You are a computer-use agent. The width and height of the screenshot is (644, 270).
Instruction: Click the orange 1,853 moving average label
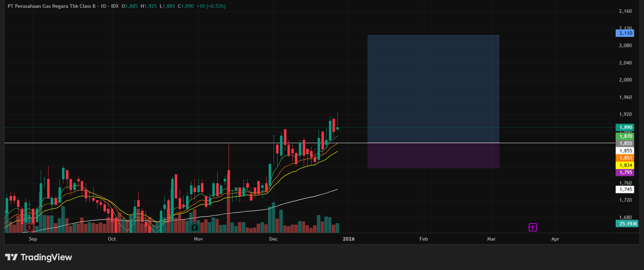tap(625, 158)
